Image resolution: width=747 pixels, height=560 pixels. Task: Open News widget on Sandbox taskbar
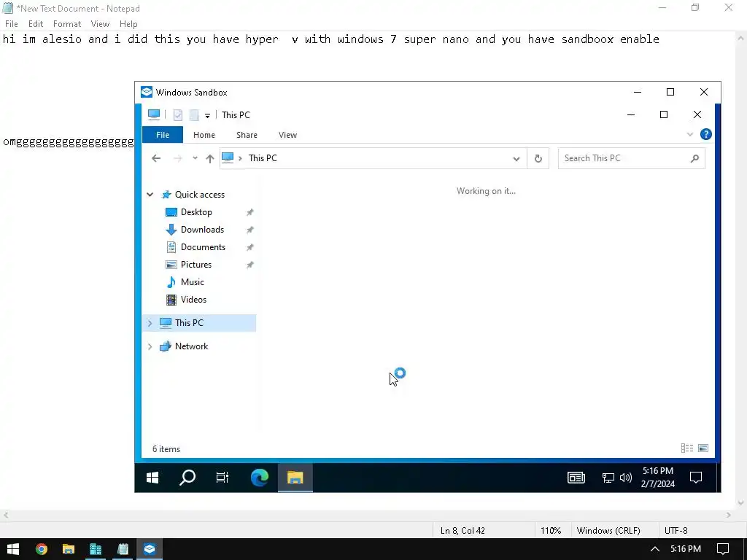576,477
